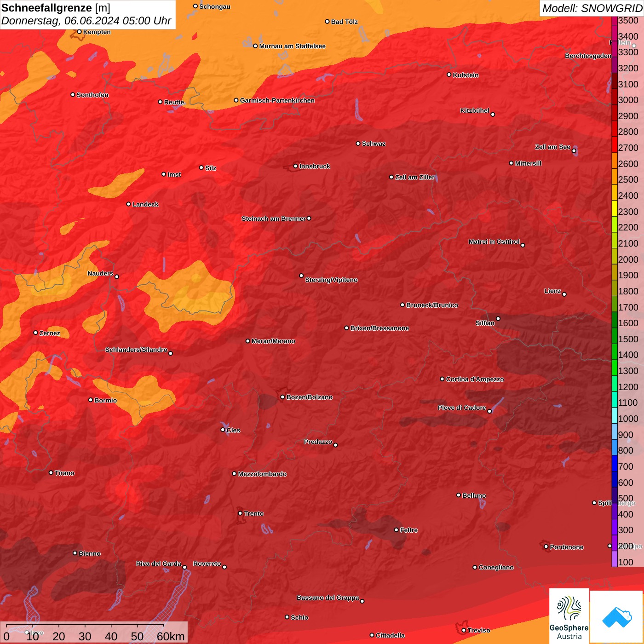
Task: Click the Pieve di Cadore label
Action: point(462,408)
